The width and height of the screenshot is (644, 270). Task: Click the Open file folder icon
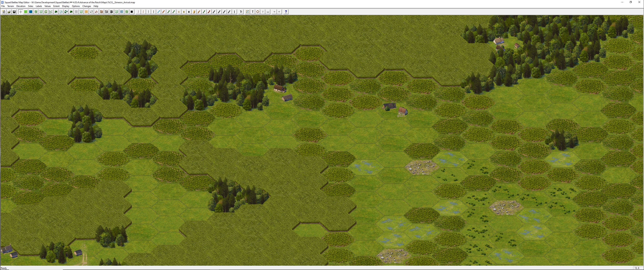(9, 12)
